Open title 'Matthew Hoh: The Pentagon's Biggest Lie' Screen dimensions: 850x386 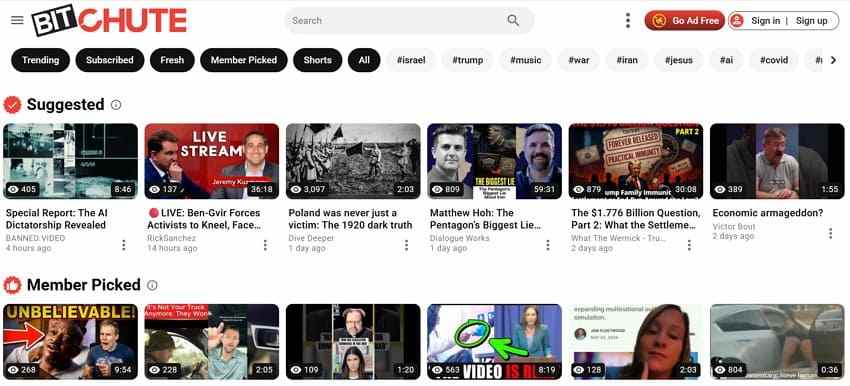click(x=485, y=219)
